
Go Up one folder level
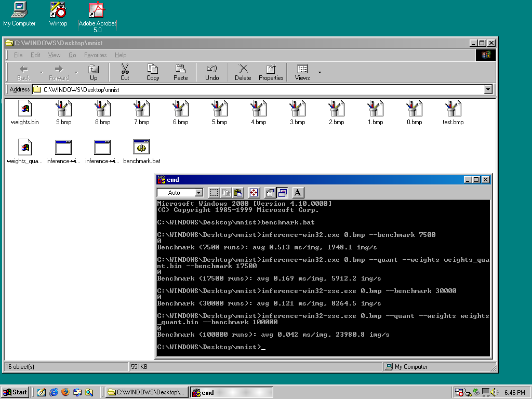click(x=94, y=72)
